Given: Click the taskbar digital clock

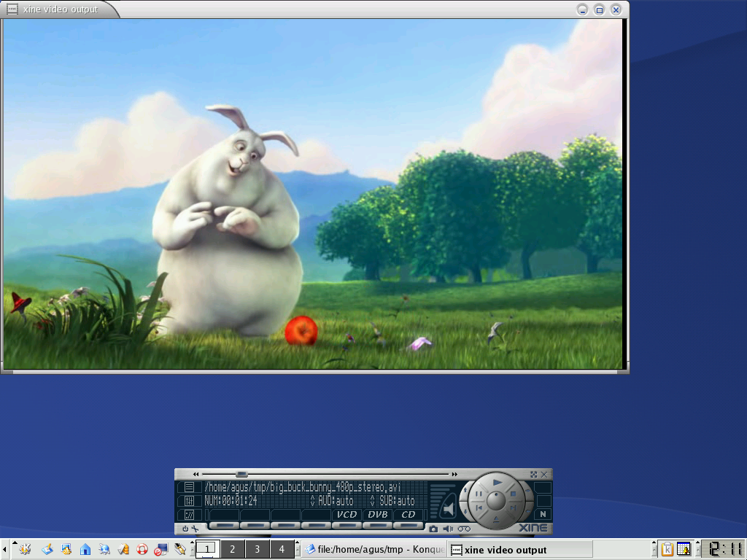Looking at the screenshot, I should 724,549.
